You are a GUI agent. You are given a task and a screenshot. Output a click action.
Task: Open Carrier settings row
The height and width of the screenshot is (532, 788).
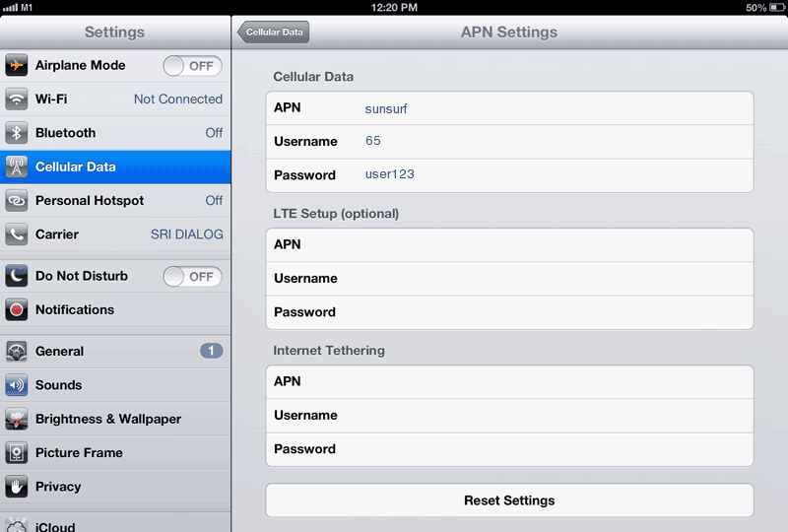point(115,234)
